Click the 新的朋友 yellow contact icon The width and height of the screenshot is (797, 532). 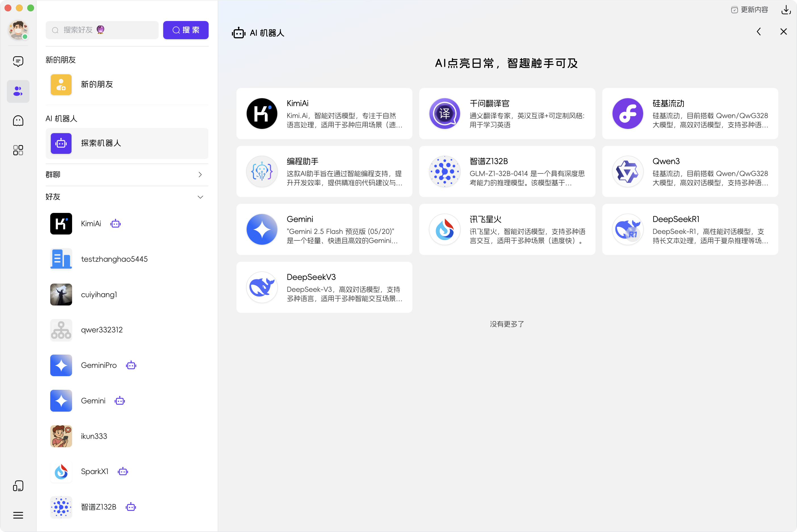[61, 85]
